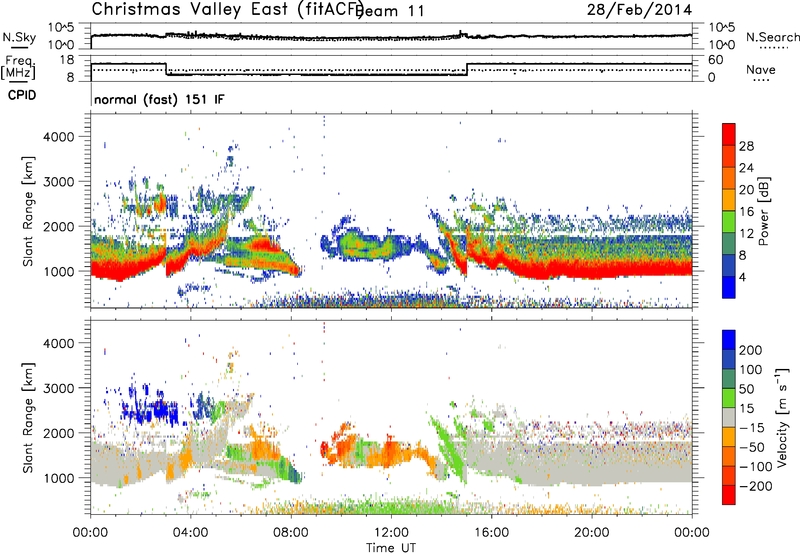
Task: Click the 'Slant Range [km]' label of velocity panel
Action: [x=28, y=417]
